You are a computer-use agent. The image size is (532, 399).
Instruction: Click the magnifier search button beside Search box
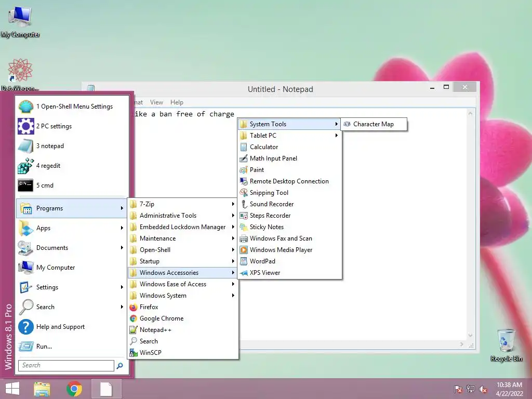point(120,366)
